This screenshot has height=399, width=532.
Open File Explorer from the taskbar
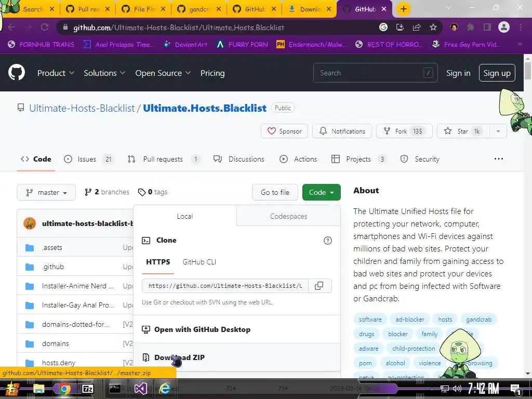pos(38,389)
